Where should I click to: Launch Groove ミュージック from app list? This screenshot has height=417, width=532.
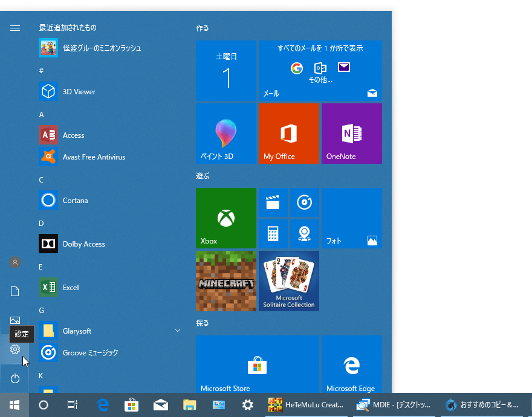[109, 352]
